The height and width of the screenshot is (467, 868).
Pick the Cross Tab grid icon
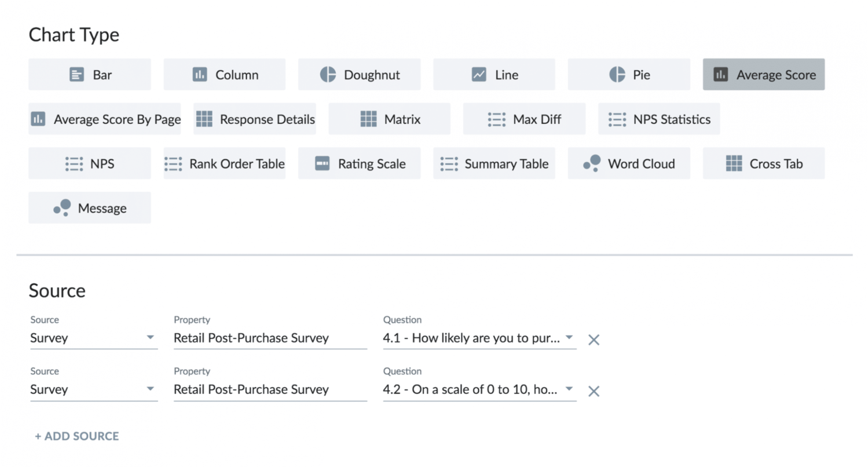(734, 164)
